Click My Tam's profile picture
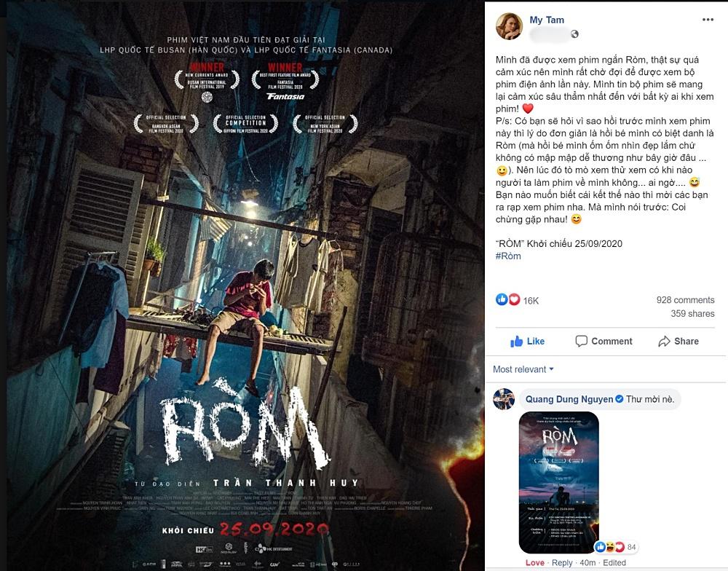The image size is (728, 571). point(509,26)
